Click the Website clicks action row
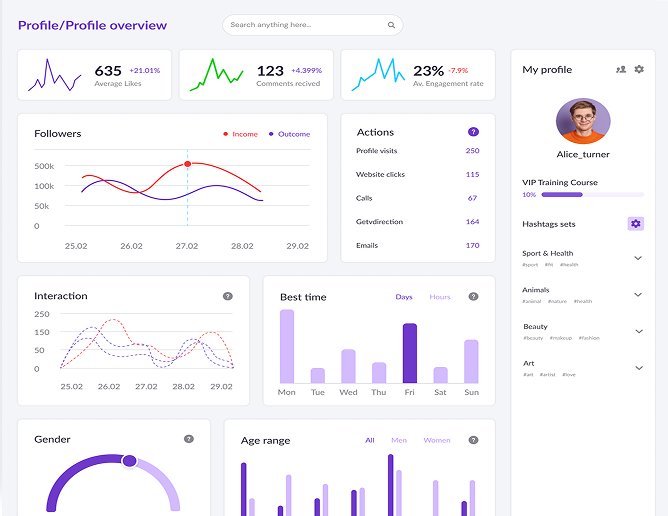 tap(417, 175)
